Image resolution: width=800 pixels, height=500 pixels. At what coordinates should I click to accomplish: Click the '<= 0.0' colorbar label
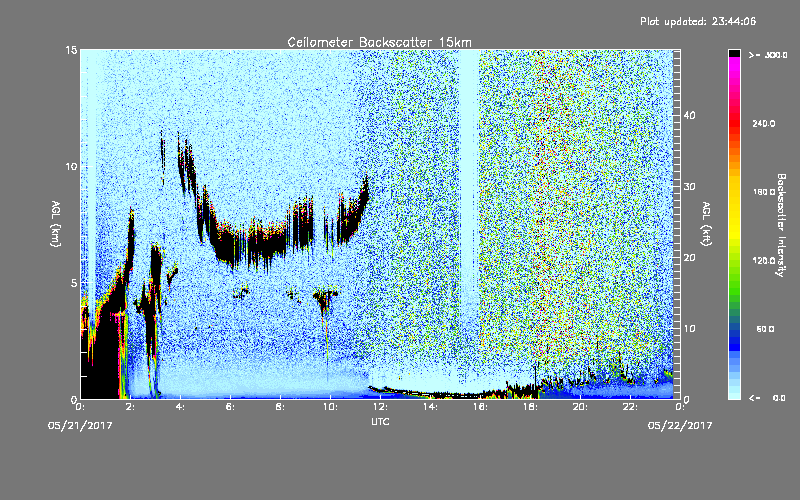(768, 398)
